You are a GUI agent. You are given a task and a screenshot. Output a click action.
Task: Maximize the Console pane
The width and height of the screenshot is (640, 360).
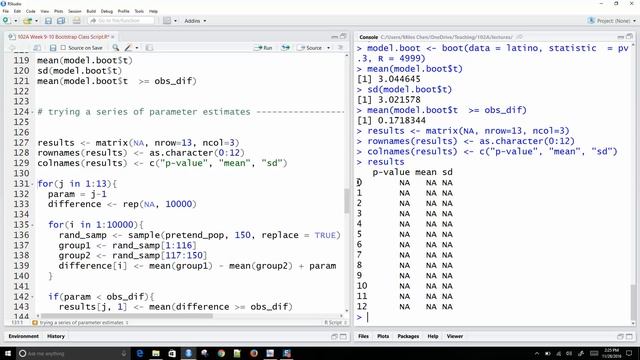[x=629, y=37]
